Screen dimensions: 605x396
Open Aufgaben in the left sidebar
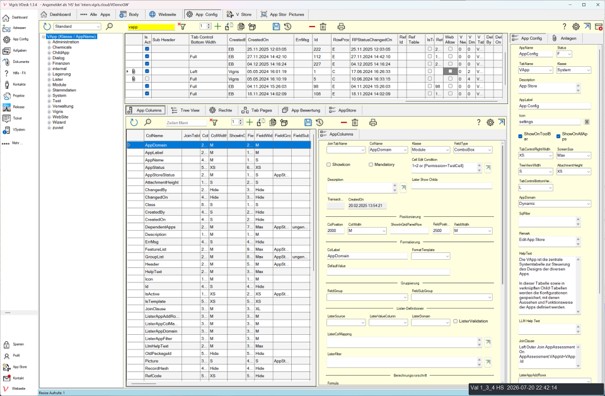pyautogui.click(x=14, y=51)
